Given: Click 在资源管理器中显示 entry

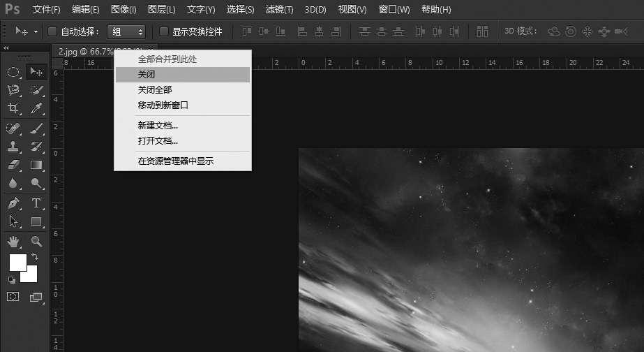Looking at the screenshot, I should 175,161.
